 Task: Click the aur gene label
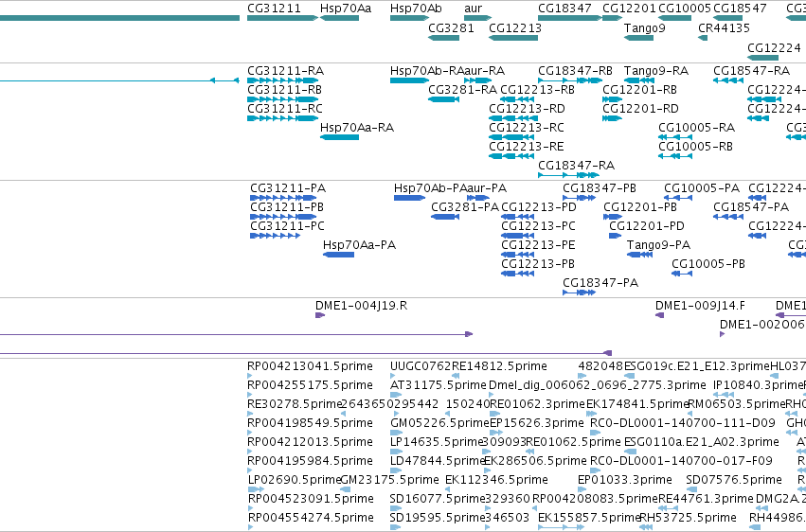(473, 9)
